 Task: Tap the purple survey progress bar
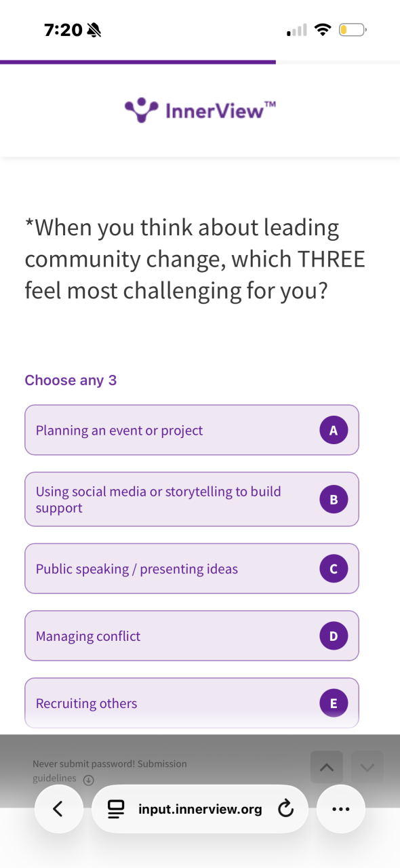tap(138, 62)
